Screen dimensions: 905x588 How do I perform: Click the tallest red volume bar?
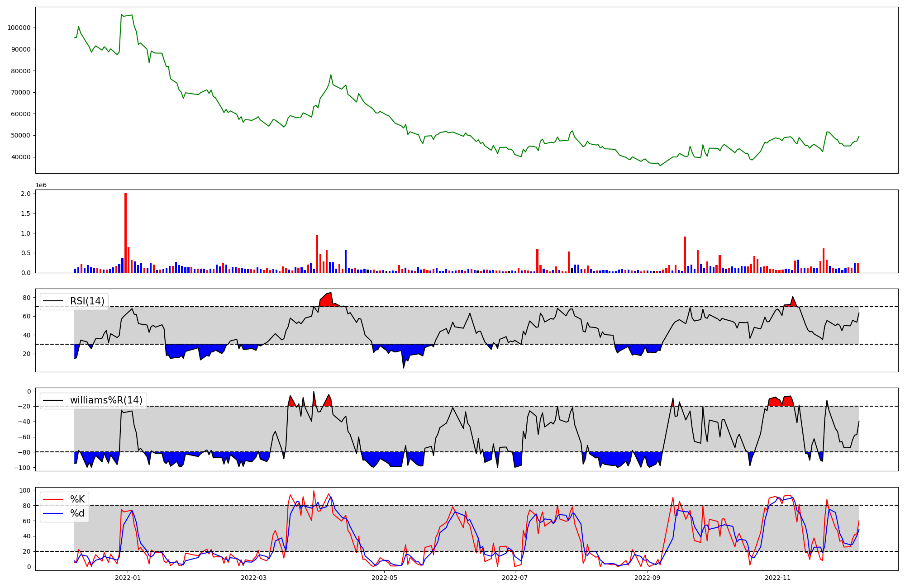[x=125, y=233]
